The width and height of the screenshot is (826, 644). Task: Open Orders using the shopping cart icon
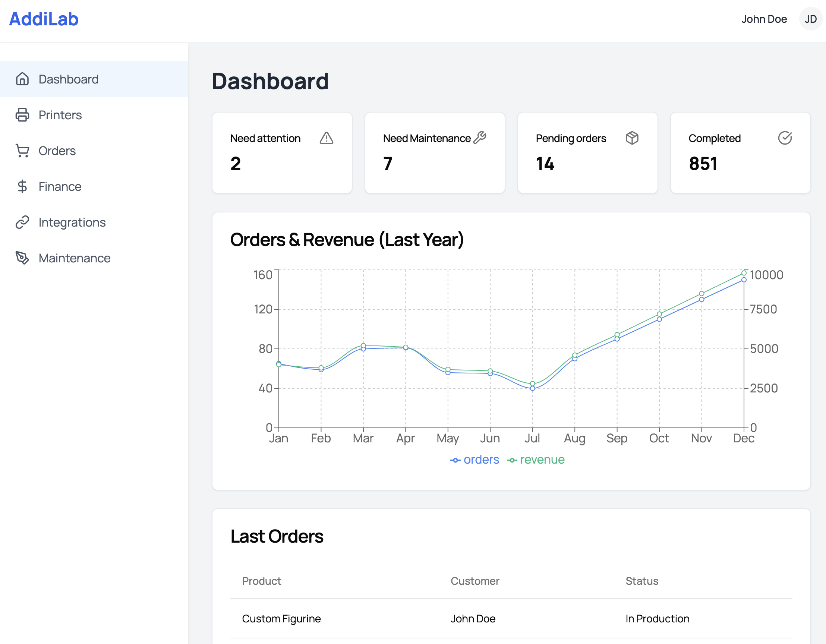coord(22,151)
